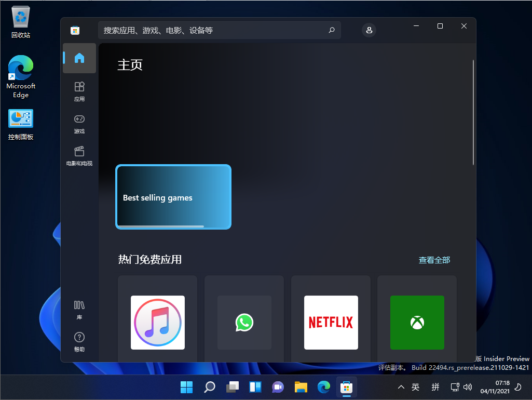Open the notification moon icon
The width and height of the screenshot is (532, 400).
(x=518, y=387)
